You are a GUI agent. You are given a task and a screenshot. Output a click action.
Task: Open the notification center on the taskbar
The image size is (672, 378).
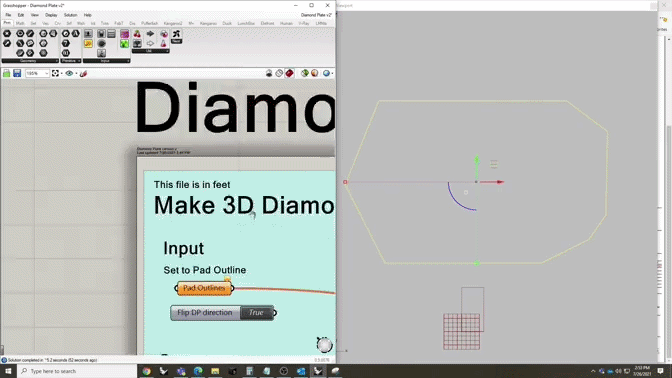(660, 371)
